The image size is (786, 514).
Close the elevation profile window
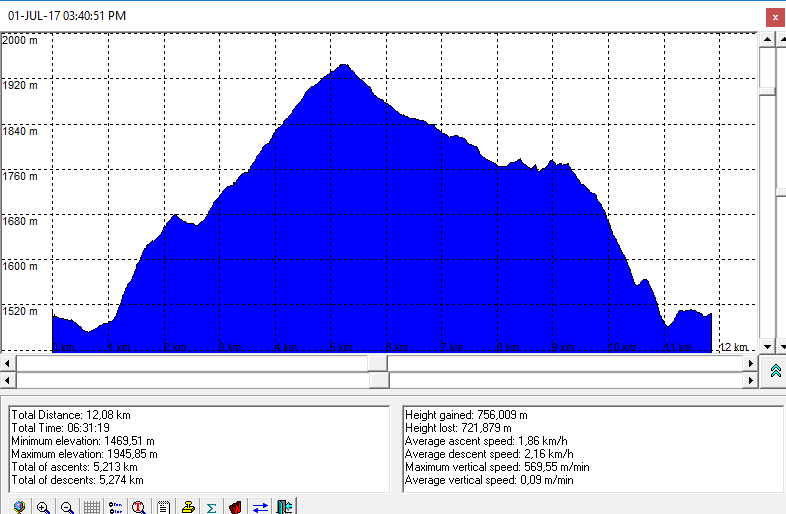773,17
